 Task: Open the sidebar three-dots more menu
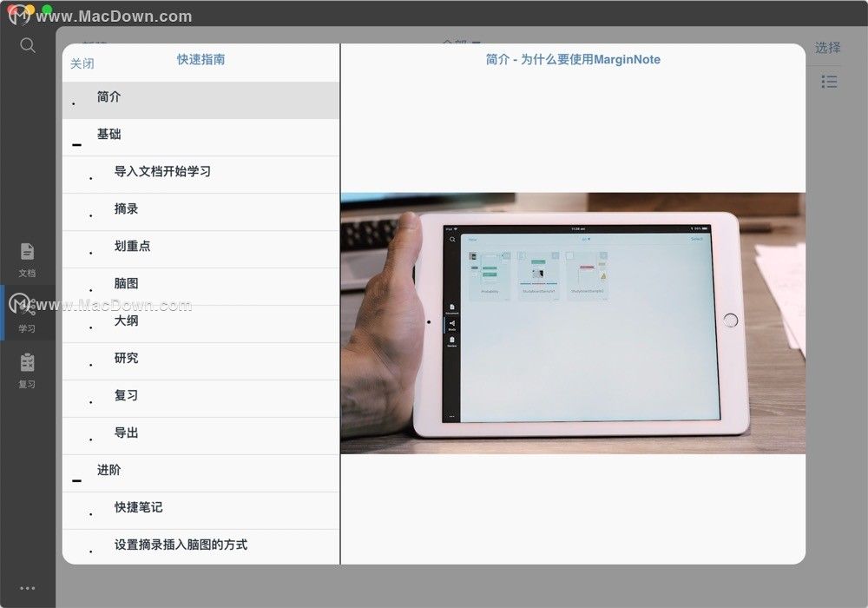tap(27, 588)
